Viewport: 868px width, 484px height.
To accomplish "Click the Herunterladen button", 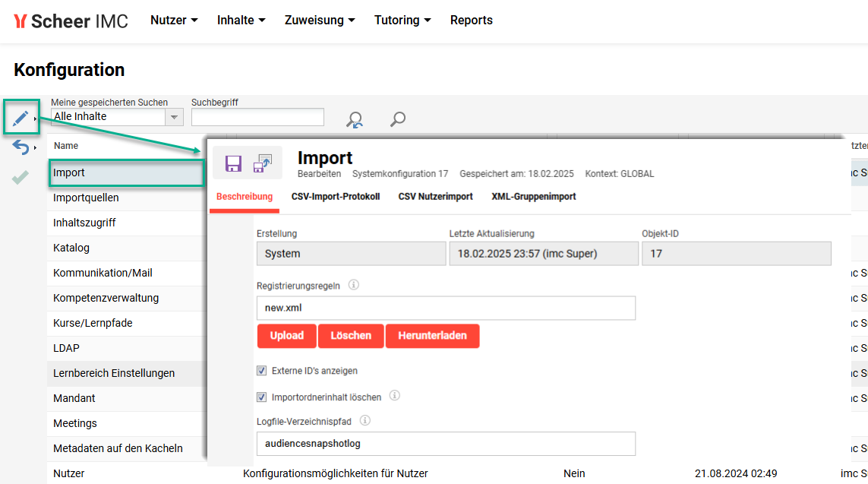I will tap(432, 336).
